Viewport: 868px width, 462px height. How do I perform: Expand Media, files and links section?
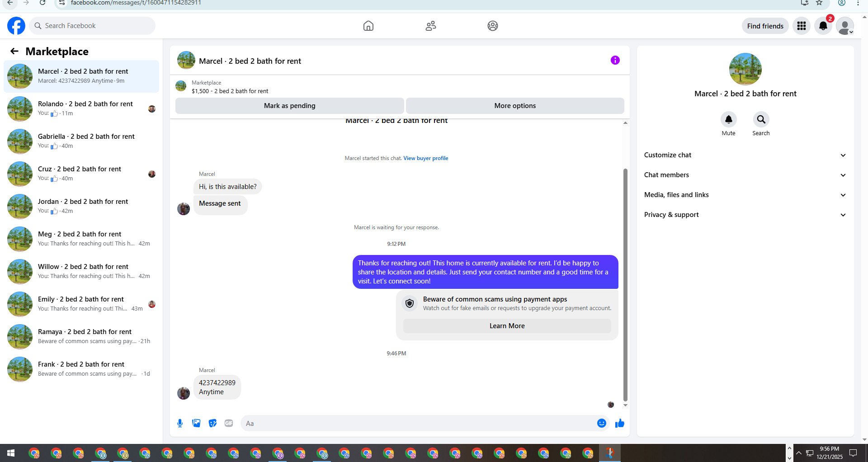pos(745,195)
